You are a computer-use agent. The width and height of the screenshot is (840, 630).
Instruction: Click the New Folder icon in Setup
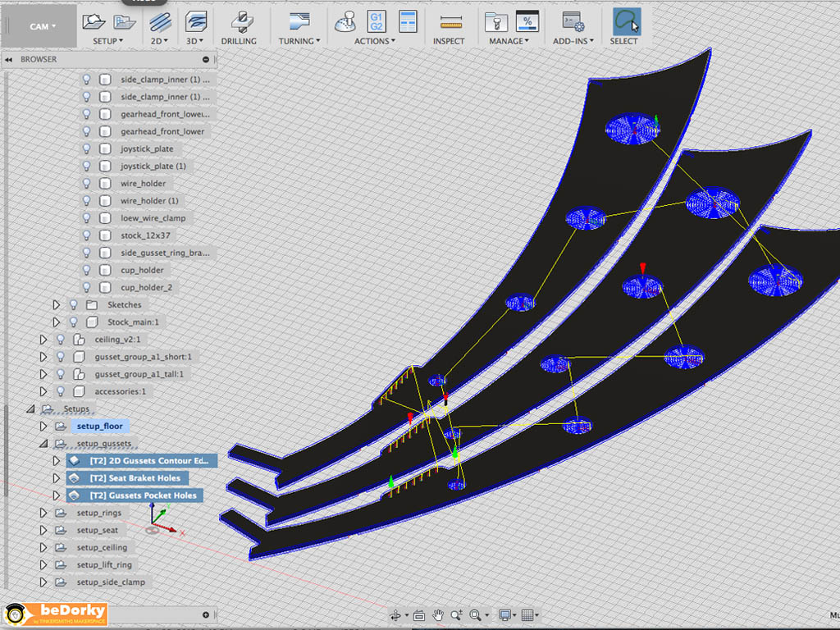coord(125,22)
